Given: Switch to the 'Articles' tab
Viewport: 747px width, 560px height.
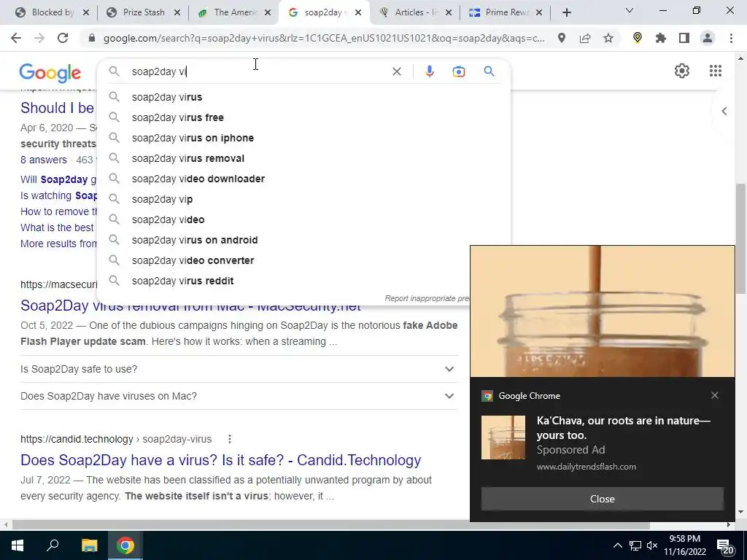Looking at the screenshot, I should coord(415,12).
